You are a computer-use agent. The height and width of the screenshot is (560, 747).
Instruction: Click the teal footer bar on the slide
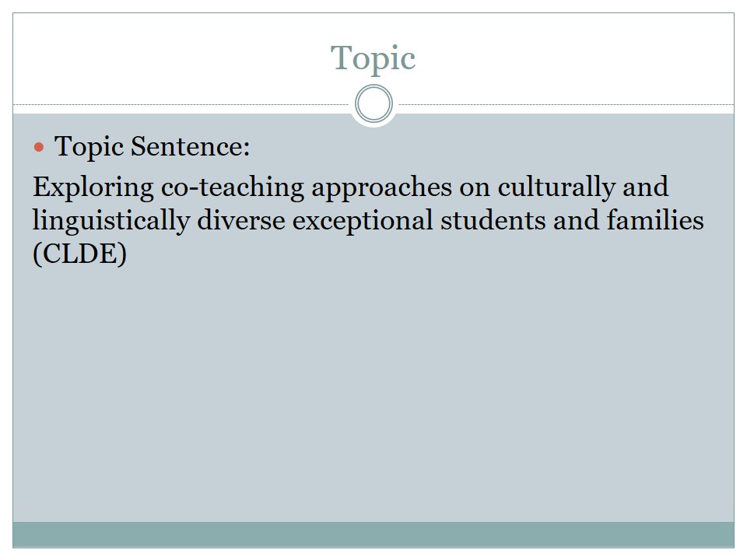pyautogui.click(x=373, y=534)
